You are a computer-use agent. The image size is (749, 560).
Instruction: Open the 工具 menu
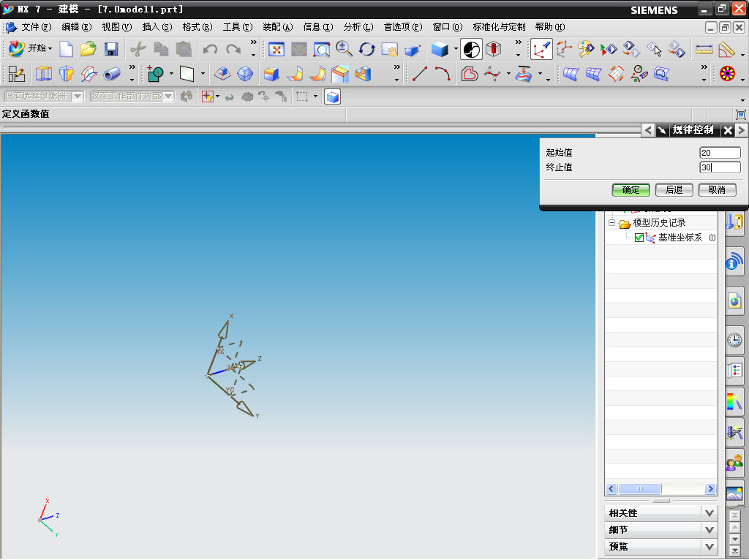[x=238, y=27]
